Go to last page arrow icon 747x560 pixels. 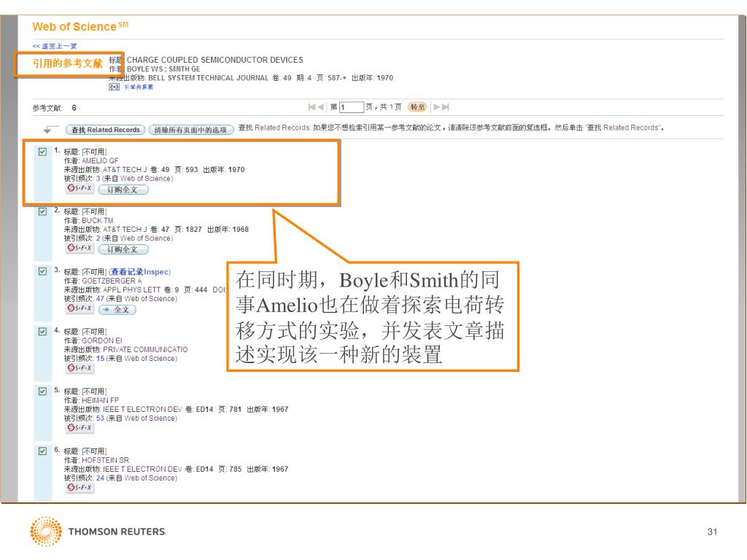click(x=446, y=107)
